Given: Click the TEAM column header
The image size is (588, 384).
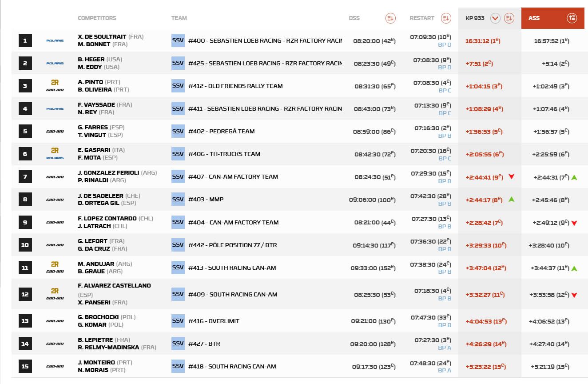Looking at the screenshot, I should [179, 18].
